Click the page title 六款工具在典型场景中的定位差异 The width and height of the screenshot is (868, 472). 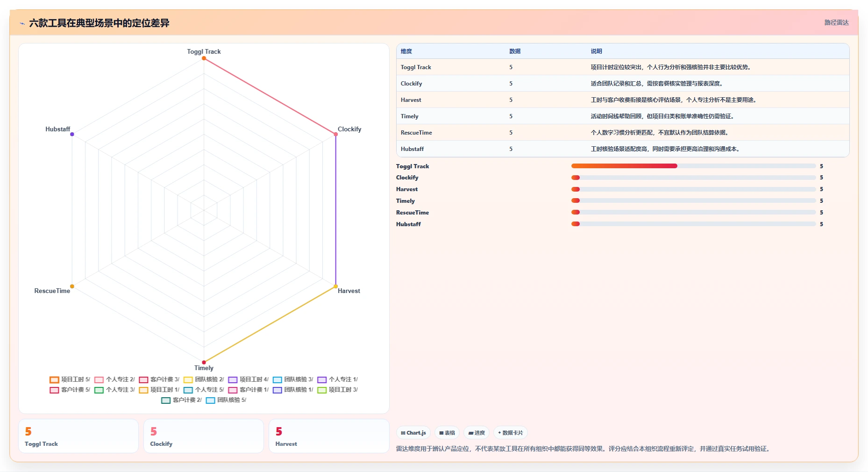(x=99, y=23)
